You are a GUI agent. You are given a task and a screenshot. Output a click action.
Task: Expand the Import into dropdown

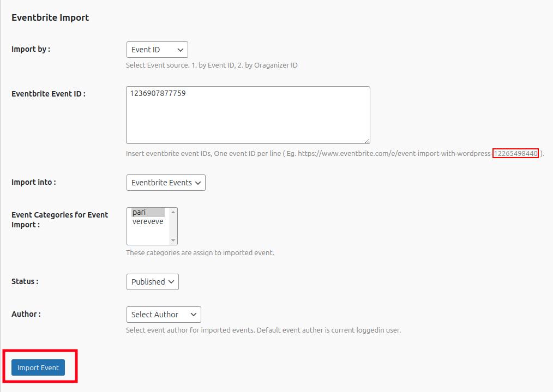pyautogui.click(x=165, y=183)
